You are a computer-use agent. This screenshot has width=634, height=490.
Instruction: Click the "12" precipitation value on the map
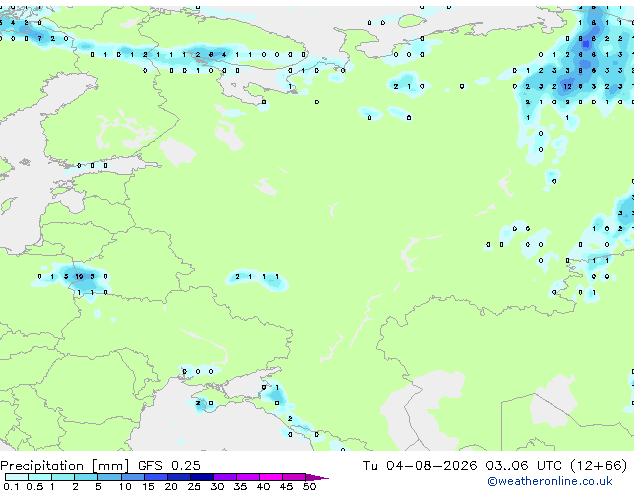(x=567, y=86)
